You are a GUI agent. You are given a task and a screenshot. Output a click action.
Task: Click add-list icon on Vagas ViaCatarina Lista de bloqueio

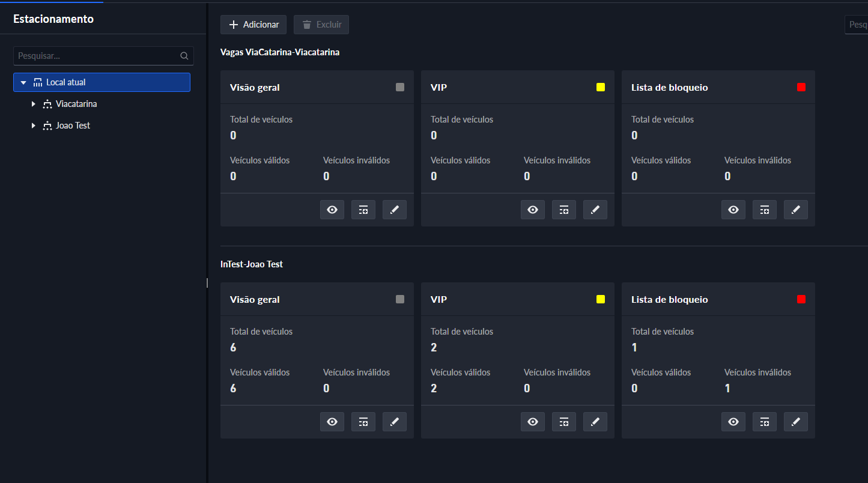(764, 210)
